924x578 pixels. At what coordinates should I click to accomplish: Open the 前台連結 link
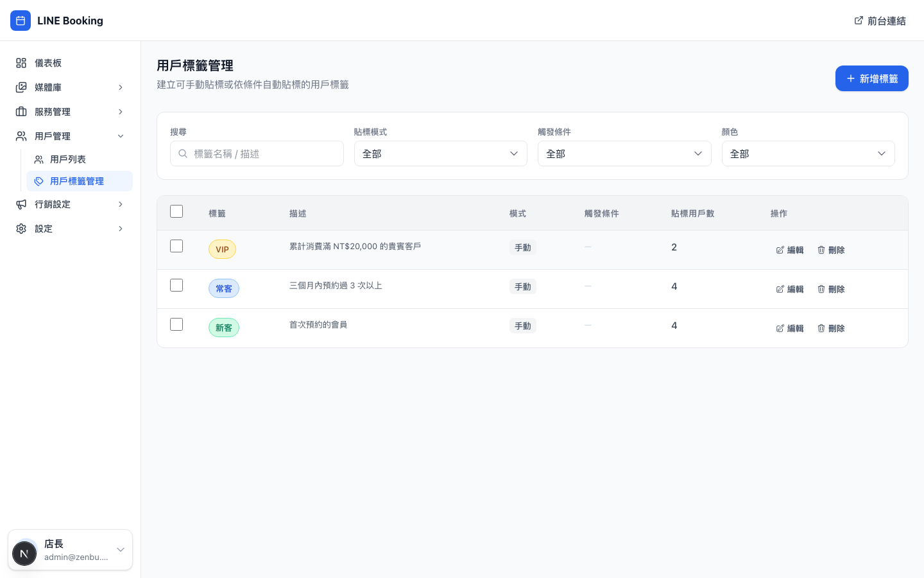[880, 21]
